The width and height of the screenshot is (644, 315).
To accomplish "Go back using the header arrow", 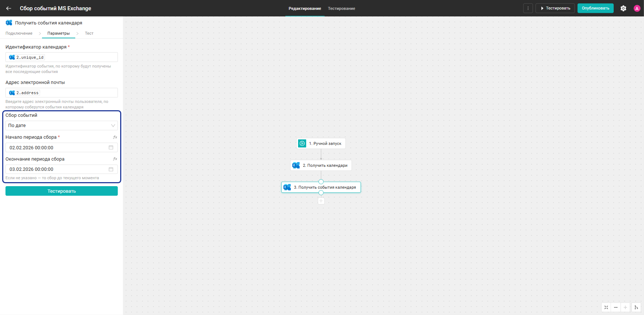I will (9, 8).
